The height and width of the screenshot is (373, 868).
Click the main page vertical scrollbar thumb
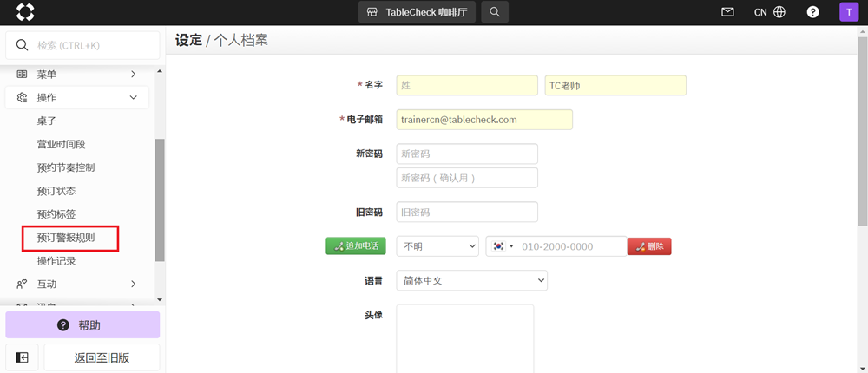coord(863,131)
